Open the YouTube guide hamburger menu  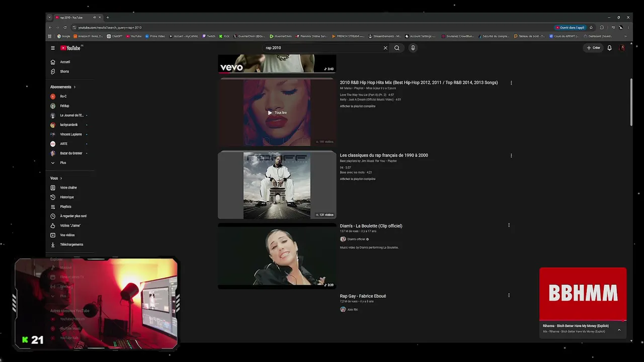52,48
